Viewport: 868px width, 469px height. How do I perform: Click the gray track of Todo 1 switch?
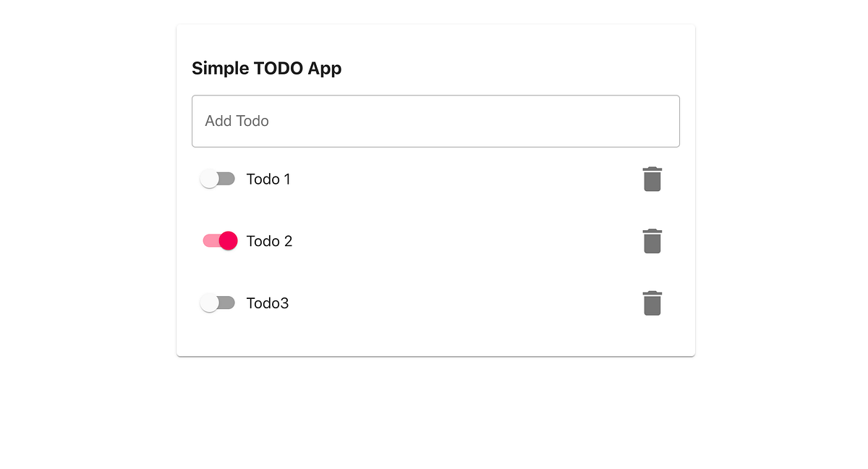click(x=227, y=179)
